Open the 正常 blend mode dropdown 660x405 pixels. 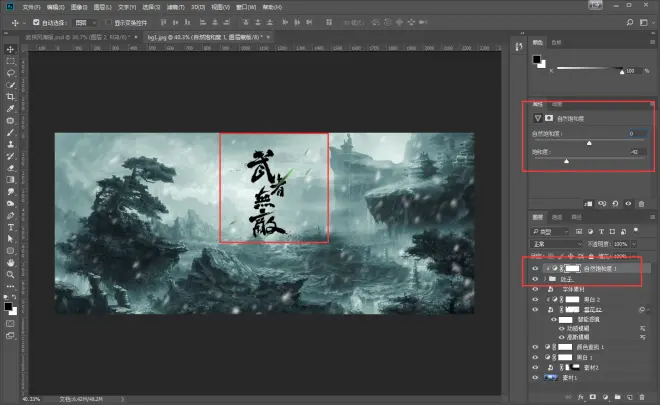click(556, 244)
